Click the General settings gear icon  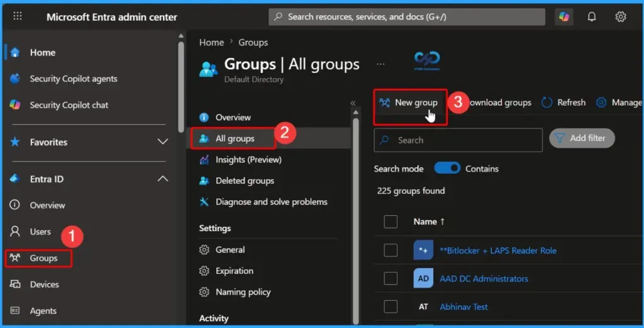coord(204,249)
